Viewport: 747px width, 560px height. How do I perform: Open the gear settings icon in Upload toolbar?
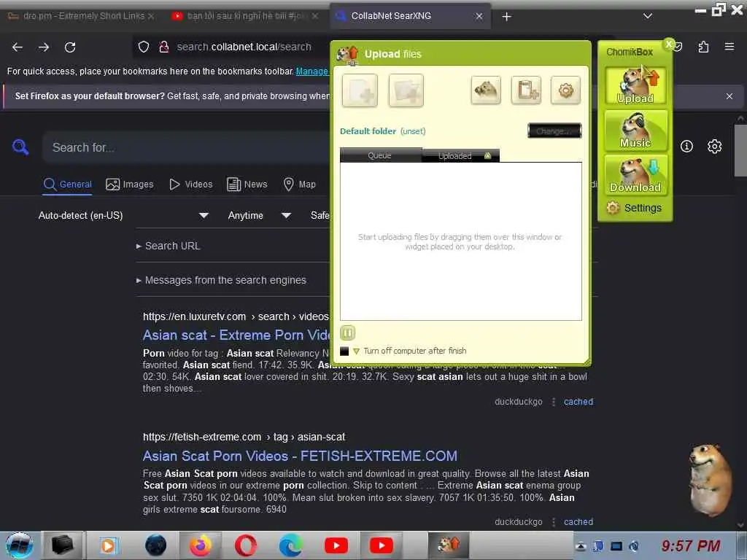click(x=565, y=90)
